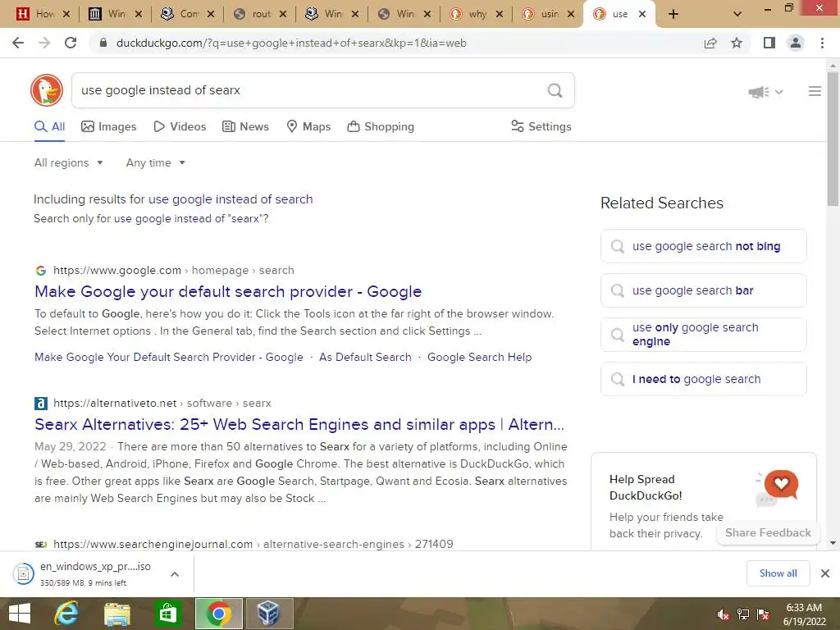840x630 pixels.
Task: Search 'use google search bar'
Action: point(703,290)
